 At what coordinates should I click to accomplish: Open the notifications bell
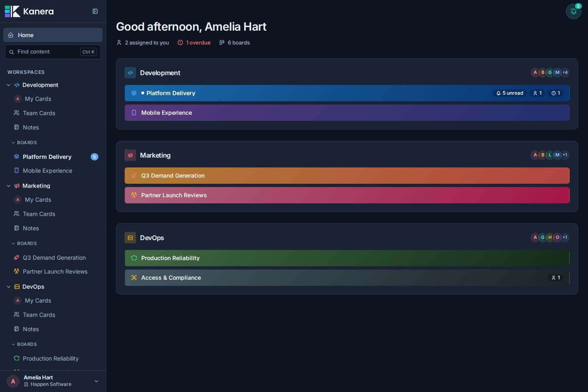click(573, 11)
